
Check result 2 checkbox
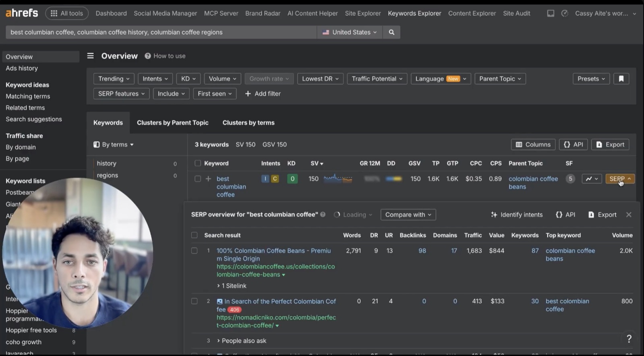194,301
